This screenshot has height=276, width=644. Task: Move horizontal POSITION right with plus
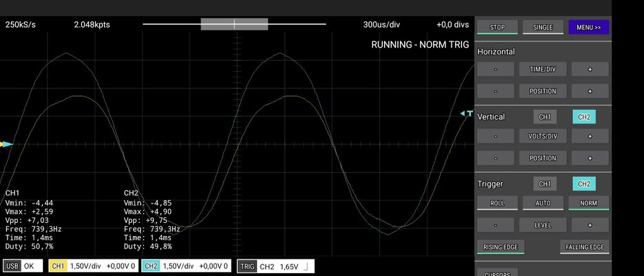[590, 91]
